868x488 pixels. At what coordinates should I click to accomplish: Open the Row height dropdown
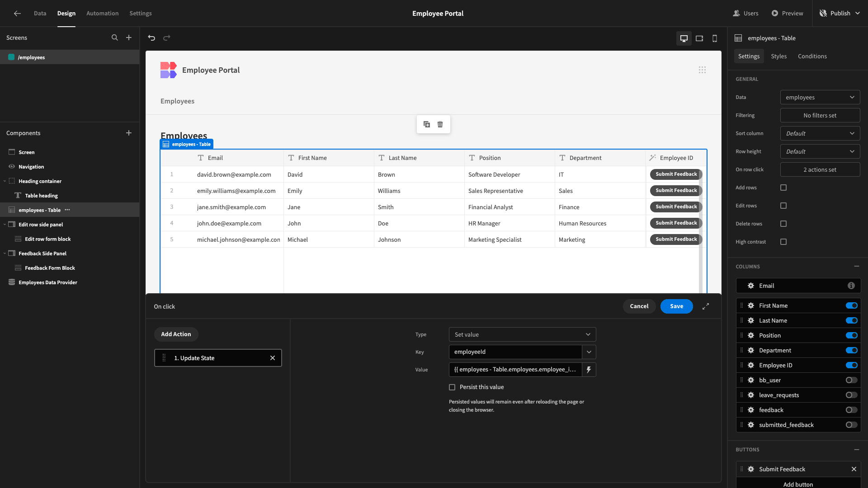pos(820,151)
